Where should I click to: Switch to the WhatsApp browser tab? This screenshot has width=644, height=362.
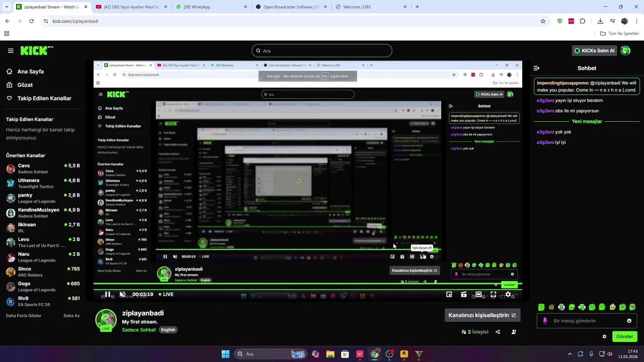pos(211,7)
